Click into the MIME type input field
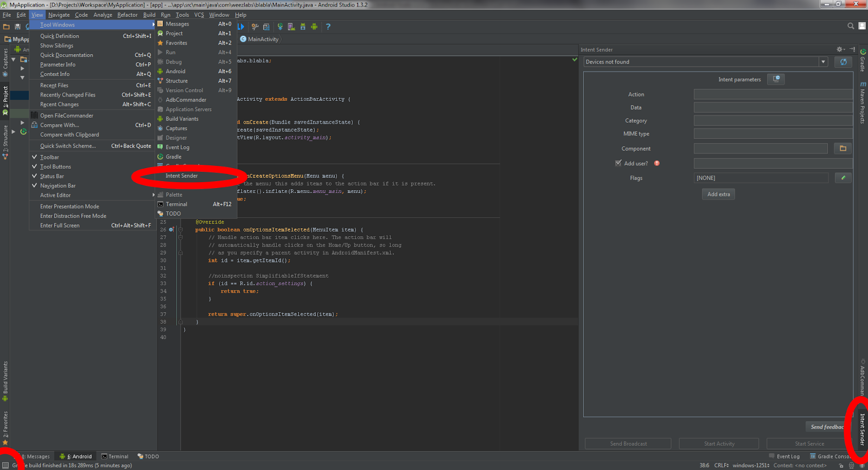 pos(773,134)
